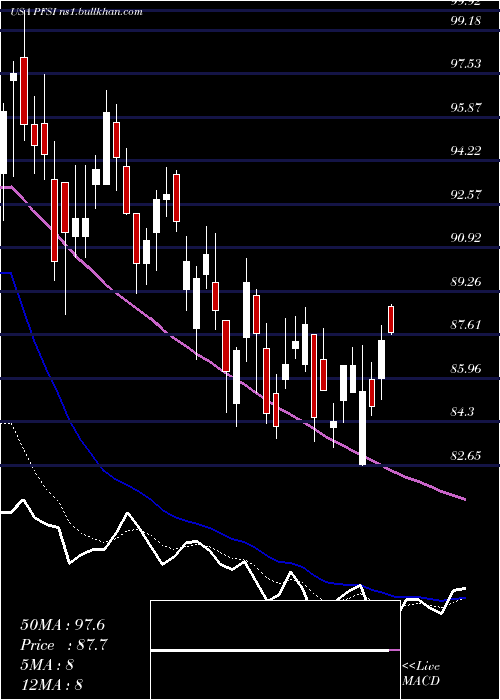Click the 99.18 price axis label
Image resolution: width=500 pixels, height=700 pixels.
click(466, 21)
